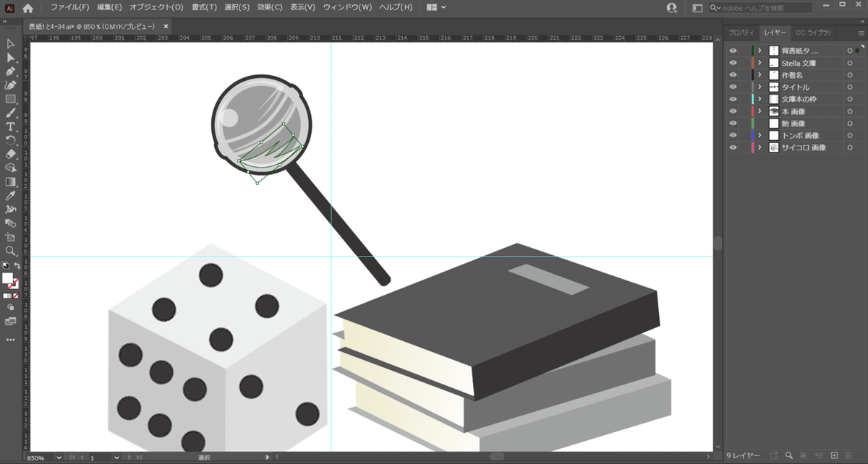Select the Rotate tool
The height and width of the screenshot is (464, 868).
10,140
